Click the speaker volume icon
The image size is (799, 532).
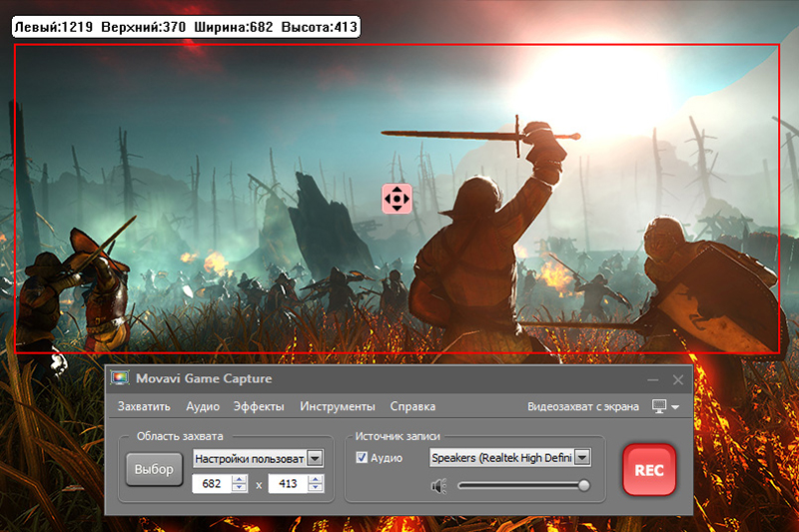(437, 486)
